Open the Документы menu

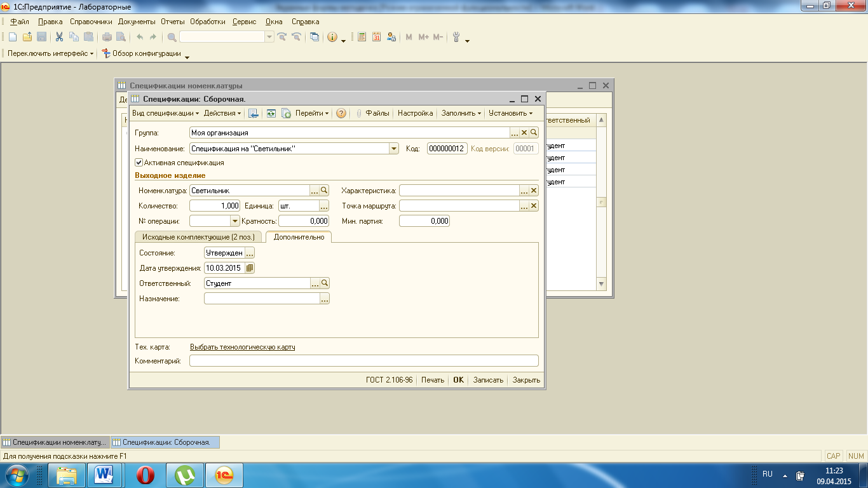137,22
